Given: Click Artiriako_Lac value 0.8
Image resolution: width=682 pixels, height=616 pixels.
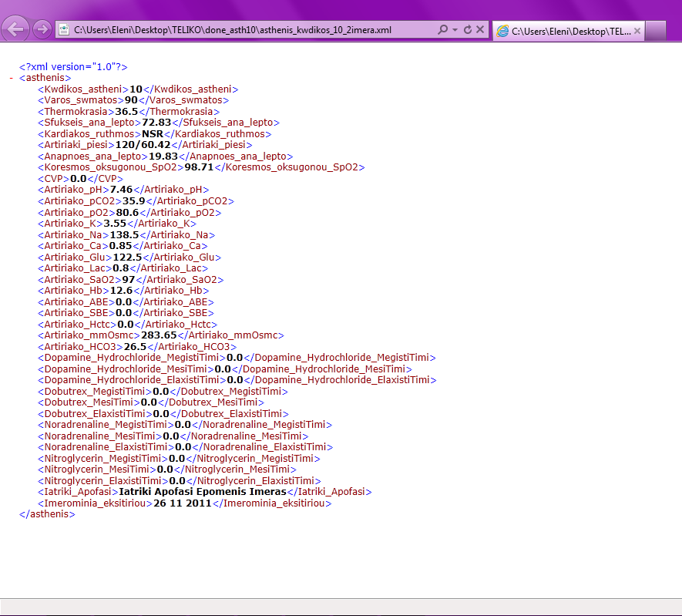Looking at the screenshot, I should click(120, 268).
